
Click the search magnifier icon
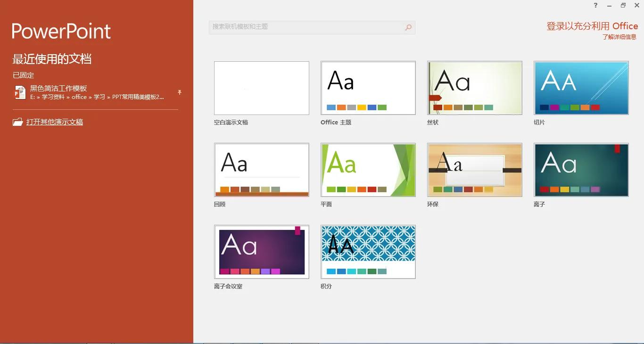pyautogui.click(x=408, y=27)
